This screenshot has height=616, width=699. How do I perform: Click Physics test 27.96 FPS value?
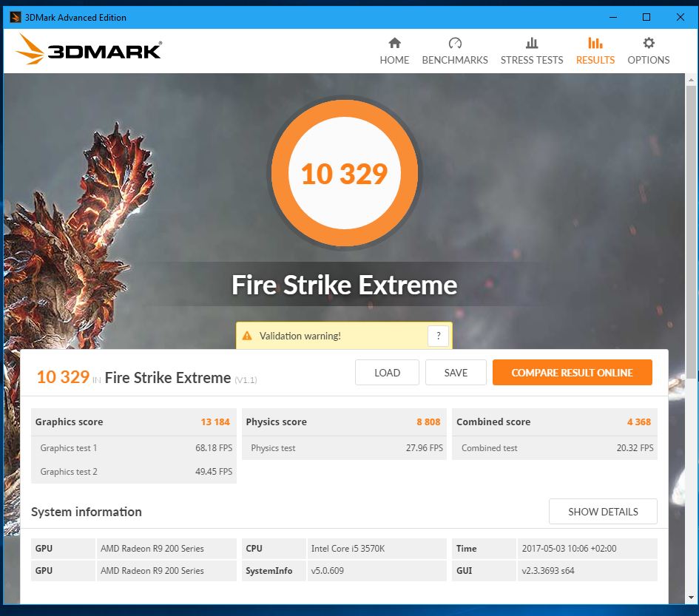(425, 448)
